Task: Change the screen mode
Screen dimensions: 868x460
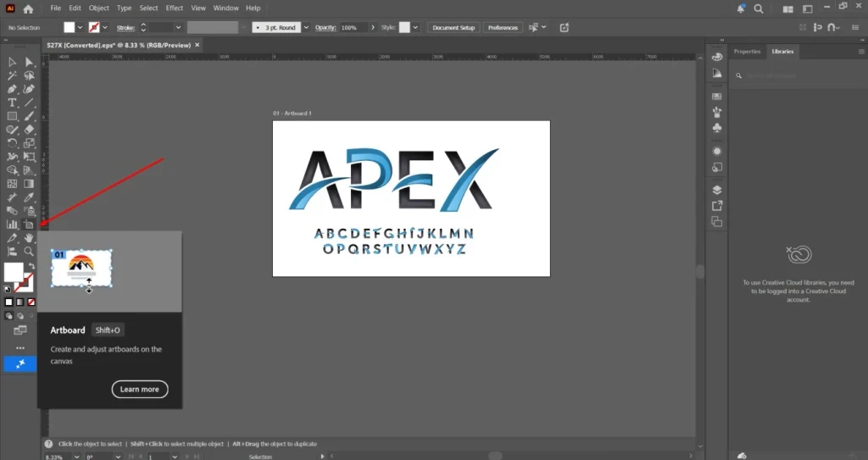Action: click(20, 330)
